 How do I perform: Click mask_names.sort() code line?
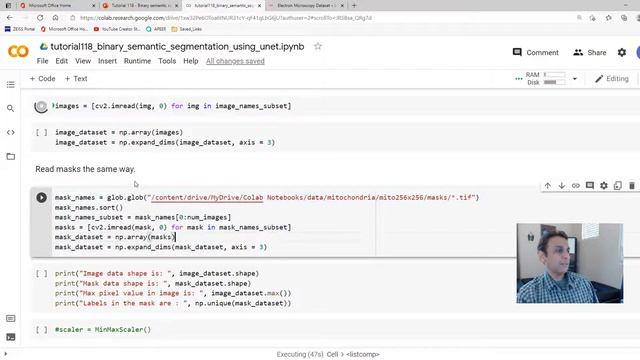pos(89,207)
